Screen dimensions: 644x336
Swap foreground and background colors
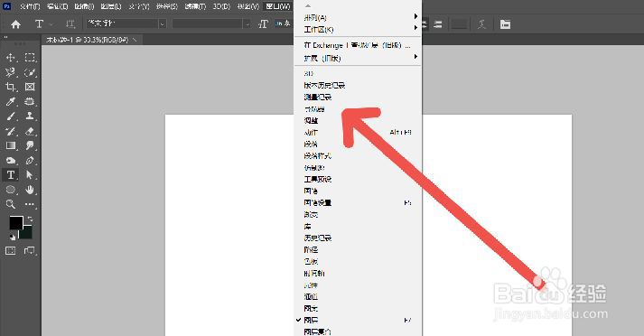click(x=30, y=219)
